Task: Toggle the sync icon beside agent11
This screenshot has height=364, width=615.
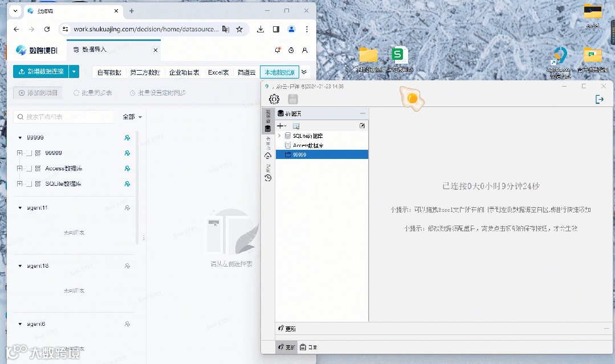Action: coord(128,207)
